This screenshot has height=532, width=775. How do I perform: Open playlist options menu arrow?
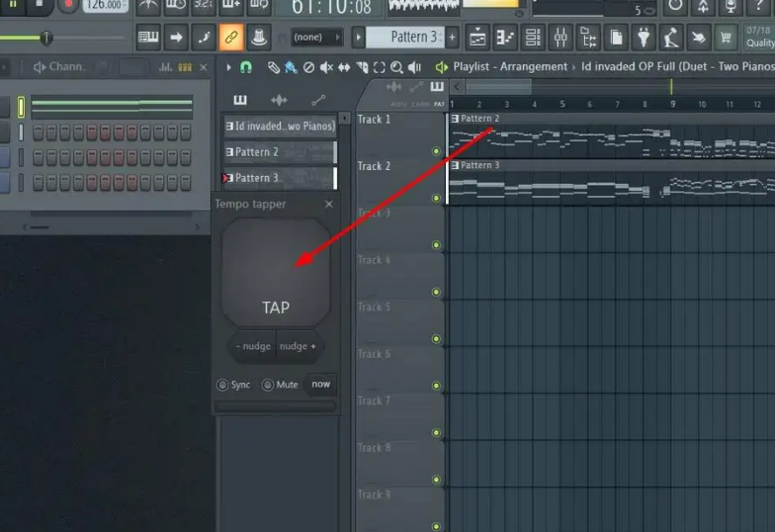tap(228, 67)
